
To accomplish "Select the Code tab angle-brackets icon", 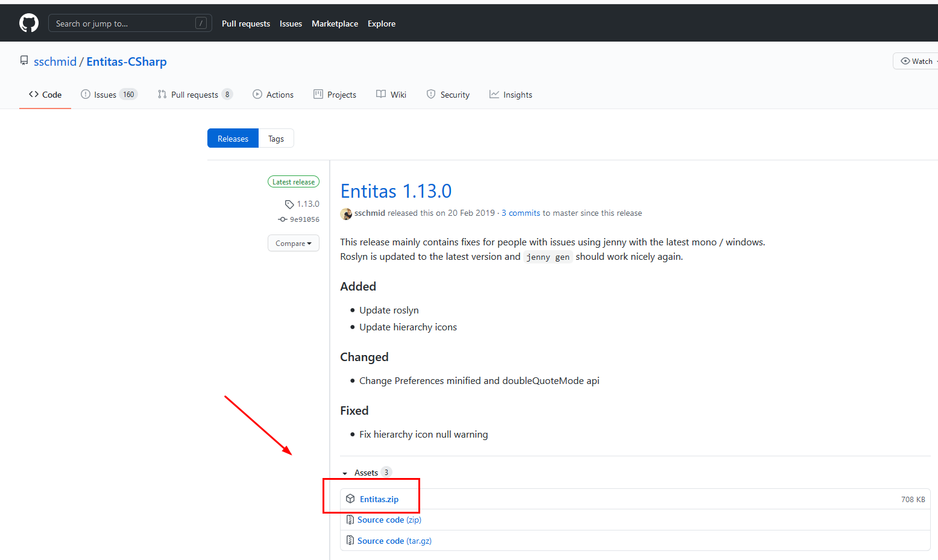I will click(x=34, y=94).
